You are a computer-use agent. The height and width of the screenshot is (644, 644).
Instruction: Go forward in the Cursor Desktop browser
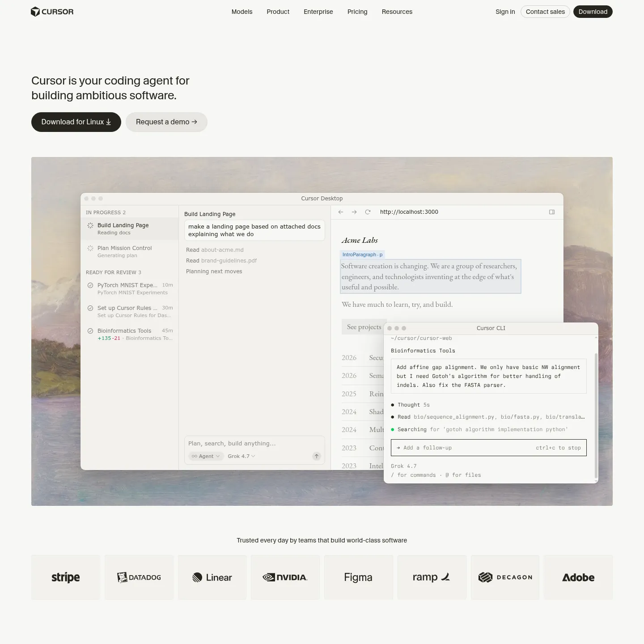354,212
